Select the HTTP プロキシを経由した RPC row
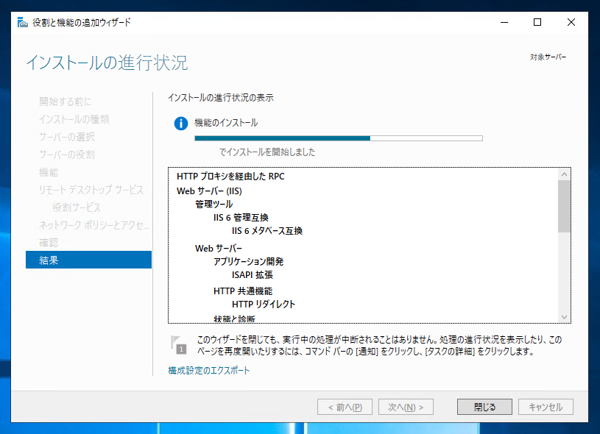 pyautogui.click(x=231, y=176)
